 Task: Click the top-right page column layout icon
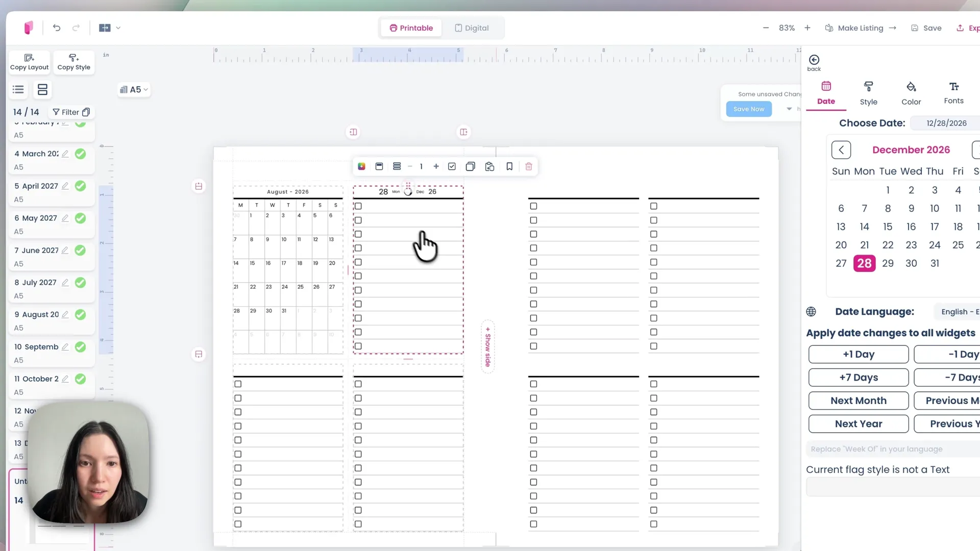(x=463, y=132)
